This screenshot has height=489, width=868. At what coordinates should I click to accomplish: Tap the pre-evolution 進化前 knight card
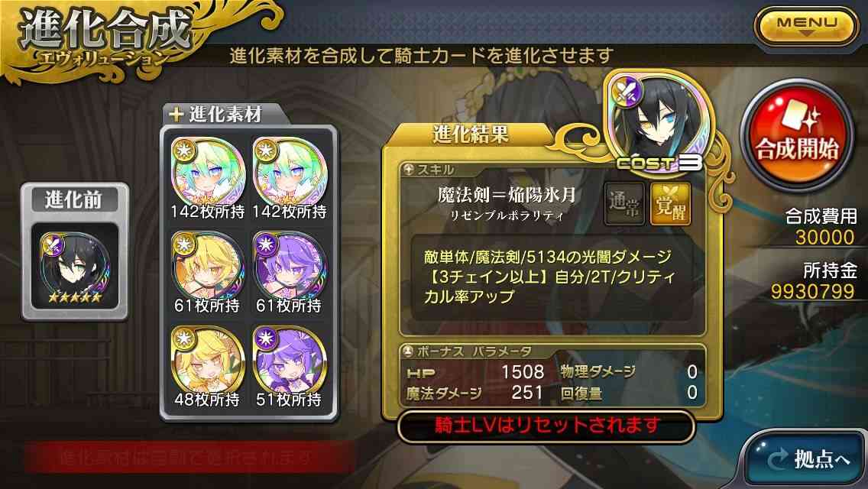pyautogui.click(x=75, y=267)
